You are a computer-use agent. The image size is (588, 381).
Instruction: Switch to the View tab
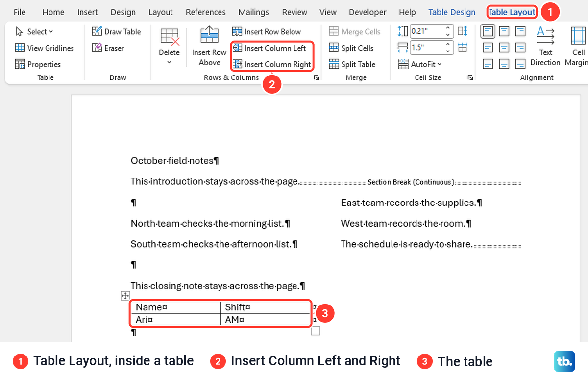click(x=328, y=12)
